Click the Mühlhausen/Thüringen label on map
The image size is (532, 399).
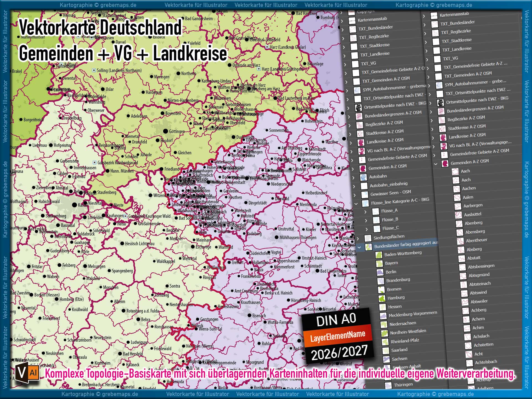point(298,237)
